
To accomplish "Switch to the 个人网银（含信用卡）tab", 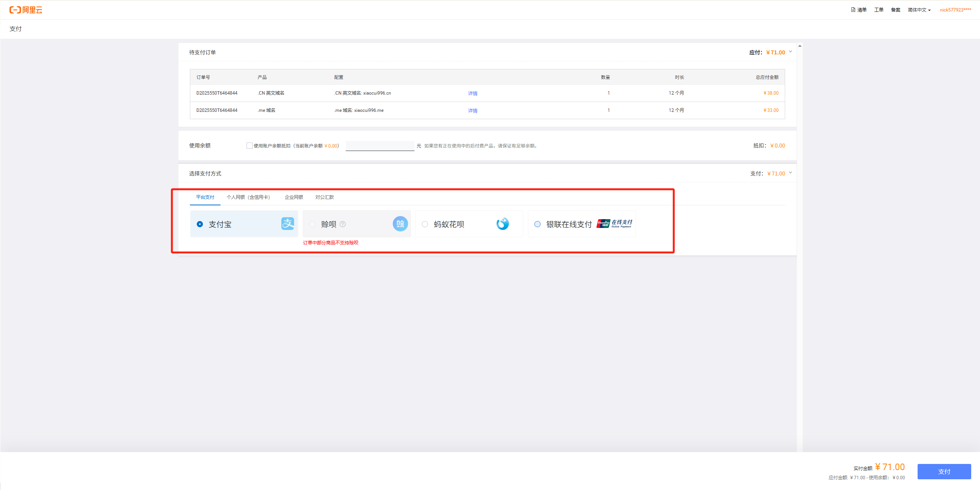I will click(248, 197).
